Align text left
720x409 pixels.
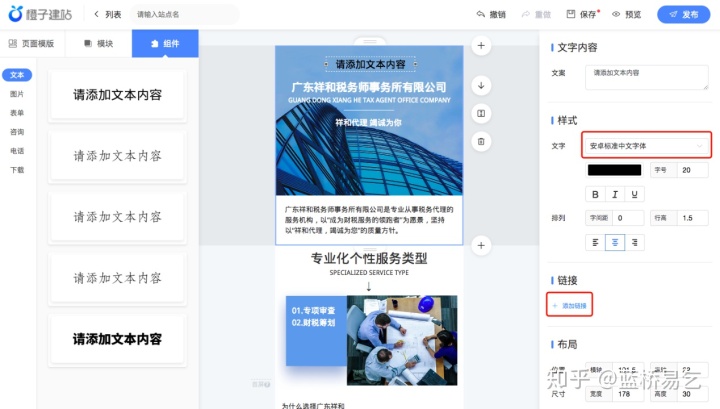tap(595, 242)
